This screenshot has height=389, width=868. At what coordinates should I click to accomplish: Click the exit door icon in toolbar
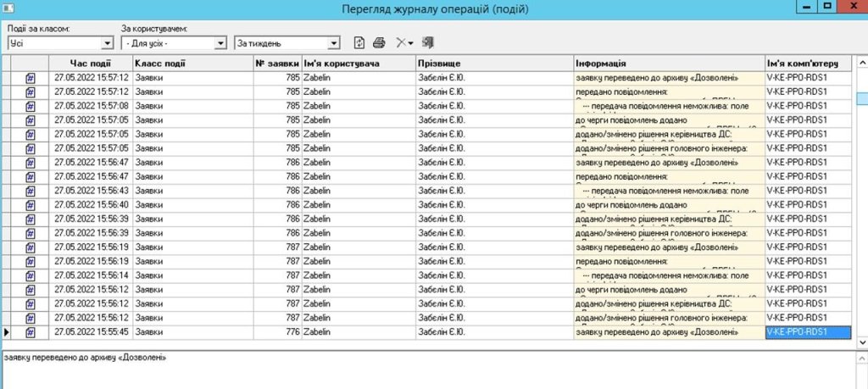coord(428,42)
